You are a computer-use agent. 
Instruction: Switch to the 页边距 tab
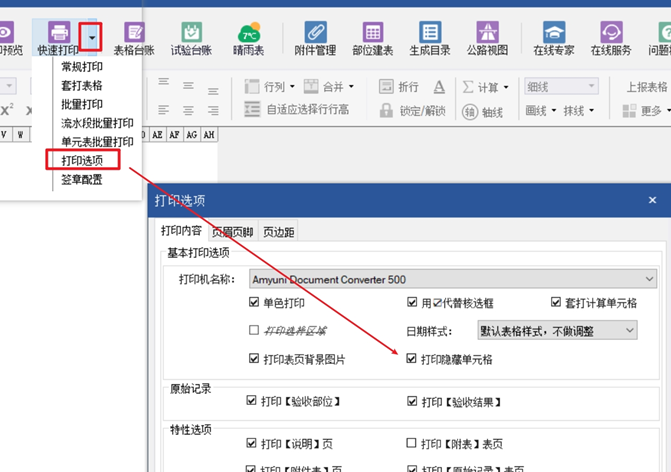(278, 232)
